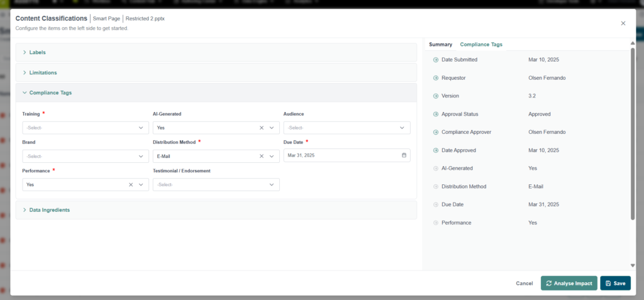Open the AI-Generated dropdown arrow
Image resolution: width=644 pixels, height=300 pixels.
pos(272,128)
